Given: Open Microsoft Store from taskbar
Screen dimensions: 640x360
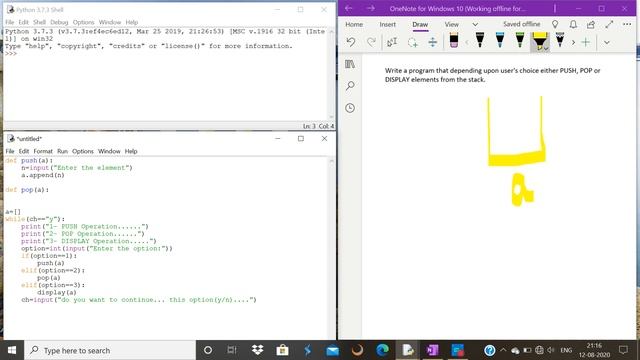Looking at the screenshot, I should (x=282, y=350).
